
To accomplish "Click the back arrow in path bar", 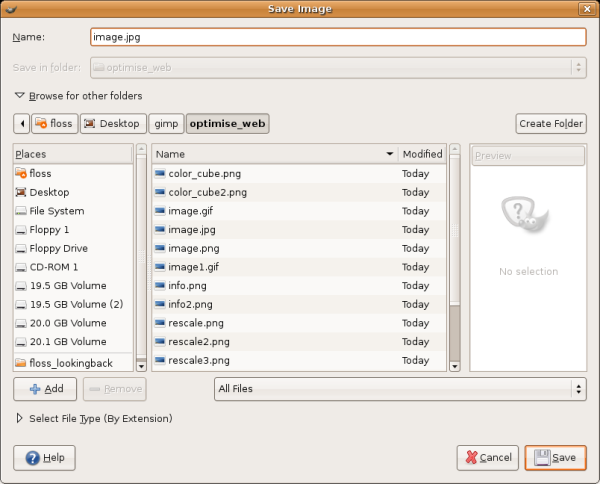I will click(x=21, y=124).
